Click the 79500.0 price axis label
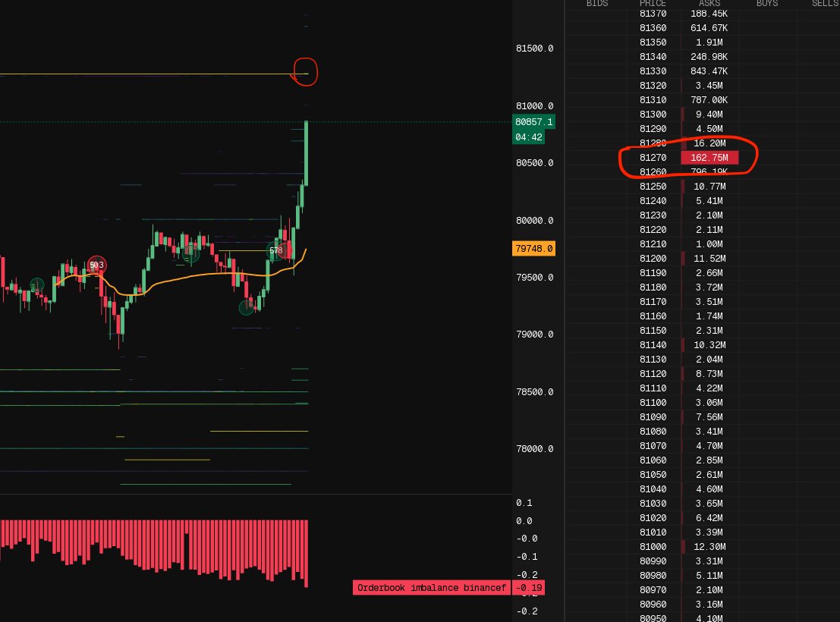Screen dimensions: 840x622 pos(535,278)
